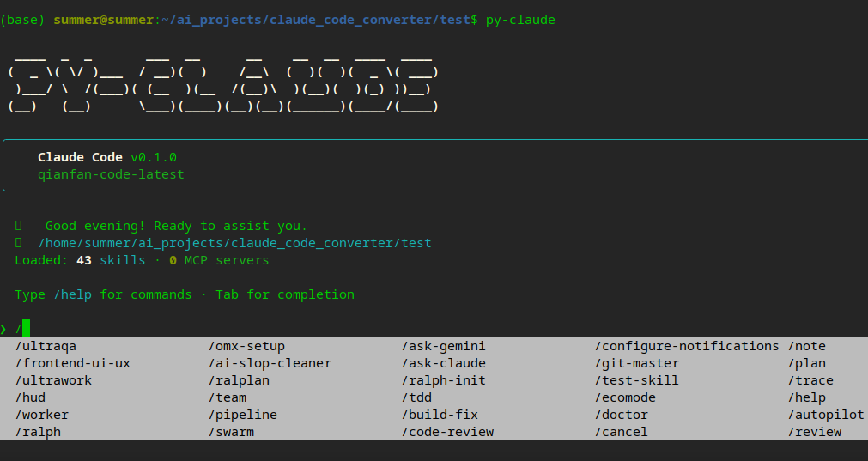
Task: Pick the /ralph-init suggestion
Action: (x=444, y=380)
